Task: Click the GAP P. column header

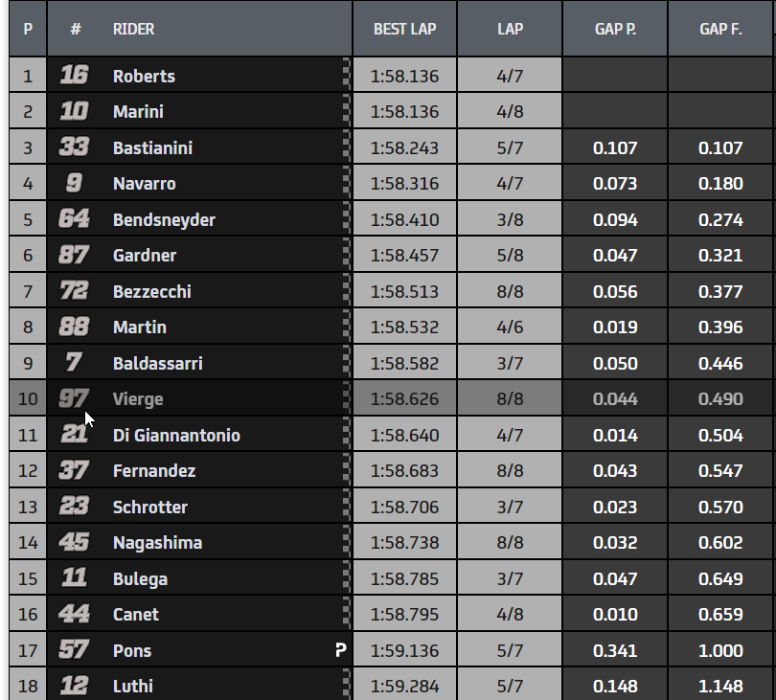Action: point(614,29)
